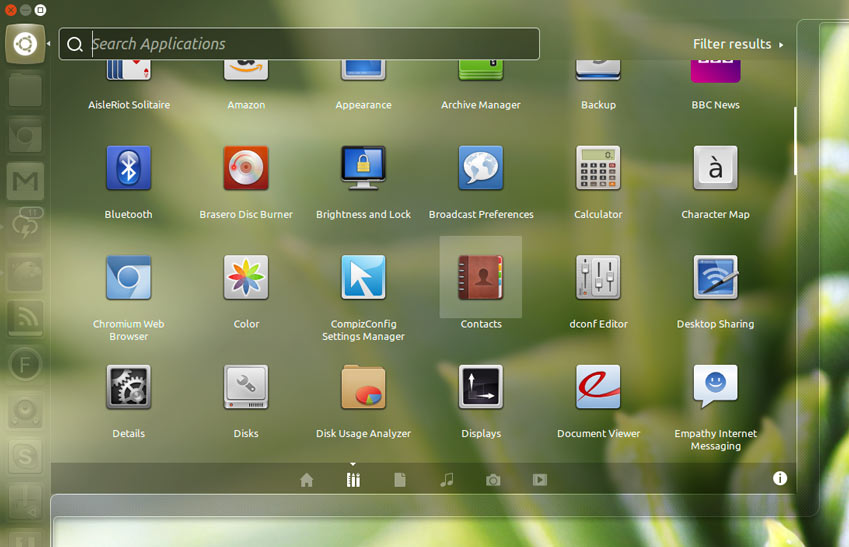This screenshot has width=849, height=547.
Task: Click the Search Applications field
Action: (x=299, y=44)
